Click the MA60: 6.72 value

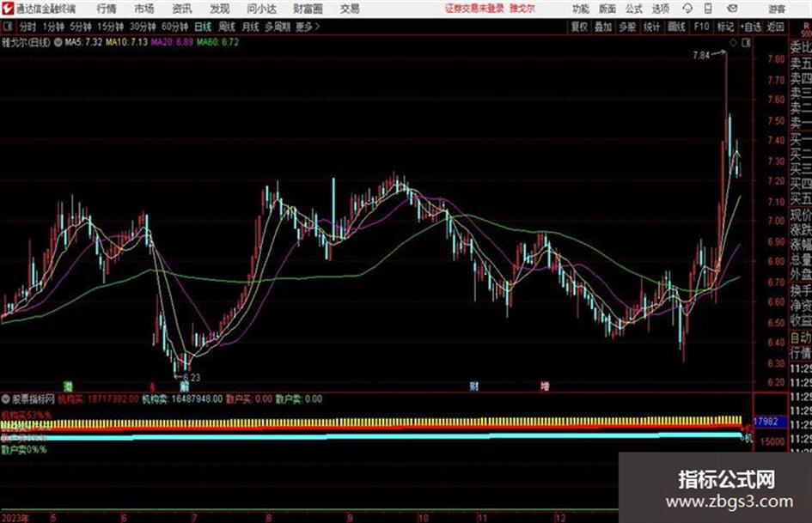(217, 42)
